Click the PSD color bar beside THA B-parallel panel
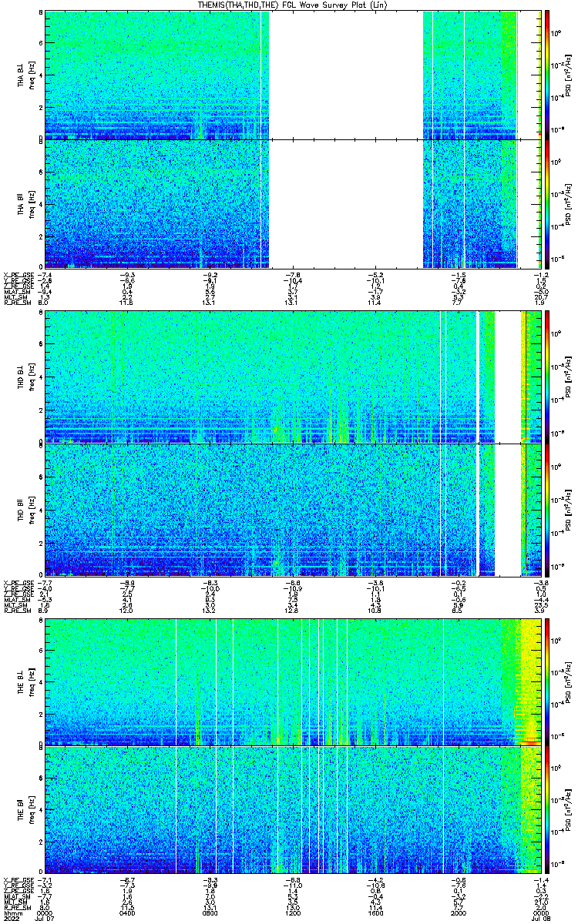Viewport: 578px width, 924px height. [547, 203]
